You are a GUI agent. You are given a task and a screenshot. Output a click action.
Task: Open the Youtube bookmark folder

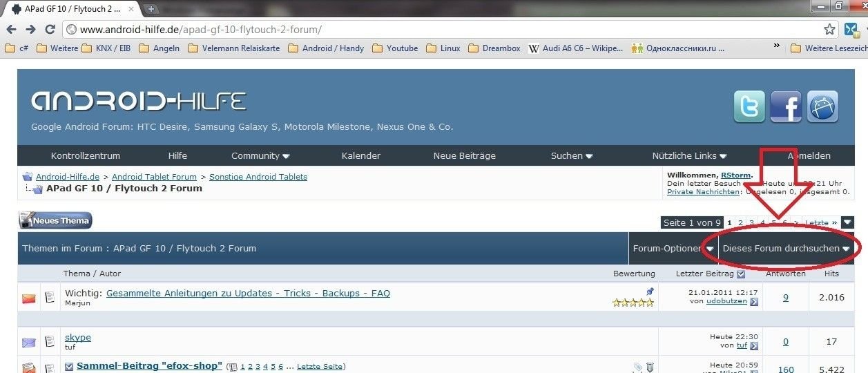click(x=395, y=48)
